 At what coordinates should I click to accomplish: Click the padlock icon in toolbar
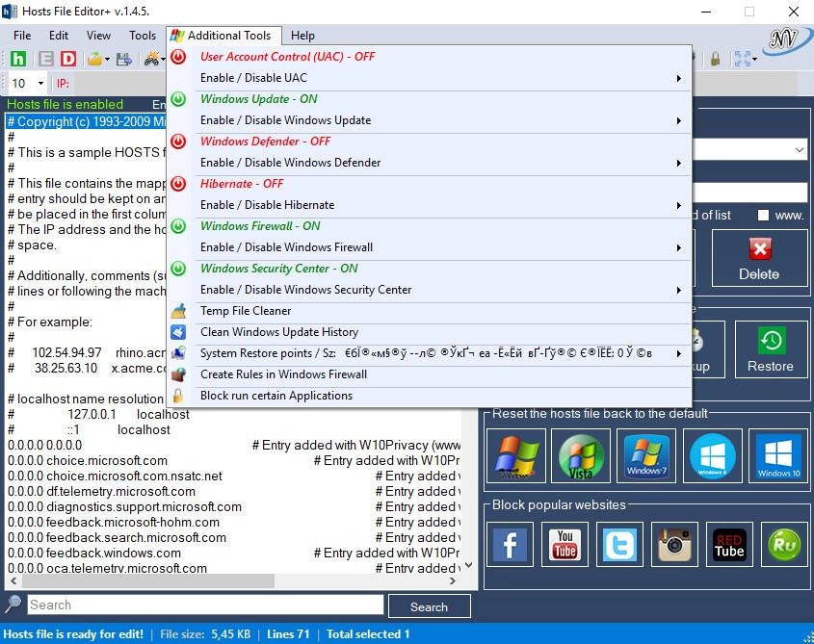715,59
